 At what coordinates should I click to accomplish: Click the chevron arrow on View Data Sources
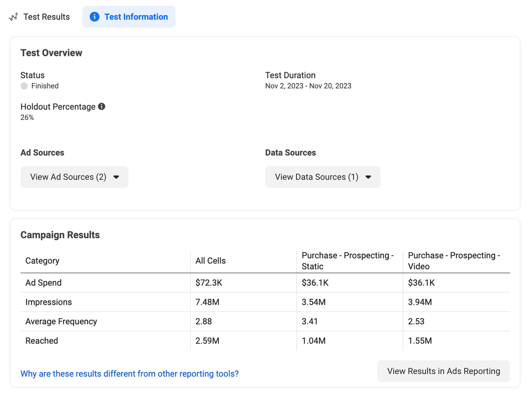click(x=368, y=177)
